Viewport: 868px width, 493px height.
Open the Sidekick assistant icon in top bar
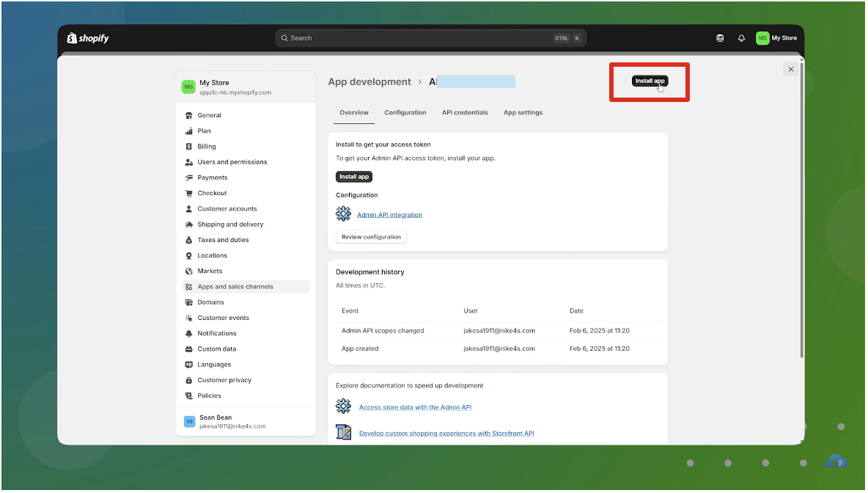720,38
